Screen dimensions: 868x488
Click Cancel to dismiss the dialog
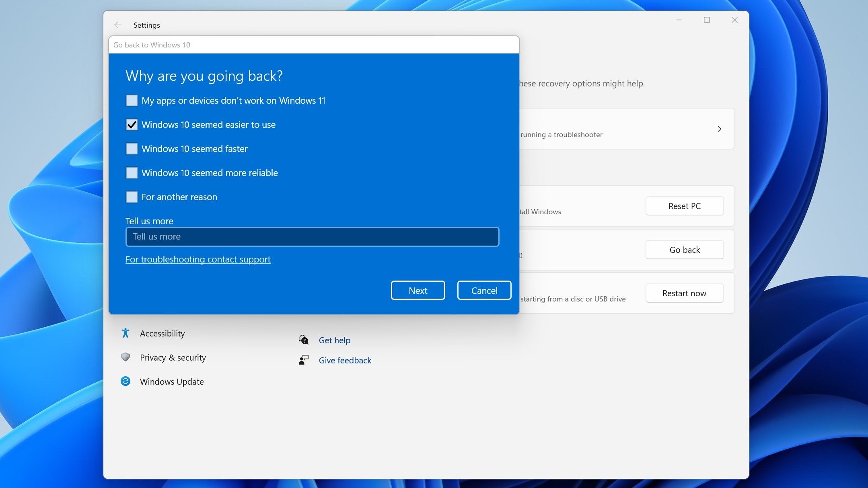point(484,290)
